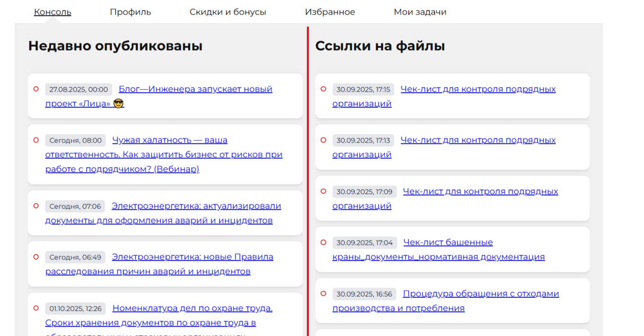Screen dimensions: 644x336
Task: Click the red circle marker beside Сегодня, 08:00
Action: pyautogui.click(x=36, y=140)
